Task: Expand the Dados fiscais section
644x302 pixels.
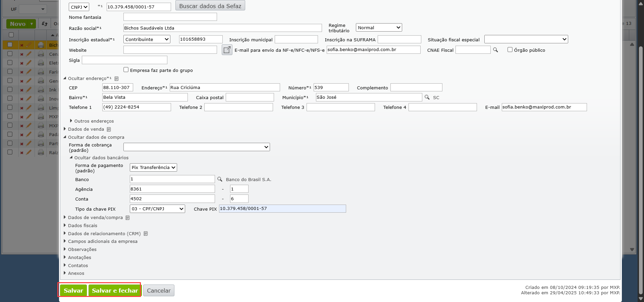Action: (x=83, y=226)
